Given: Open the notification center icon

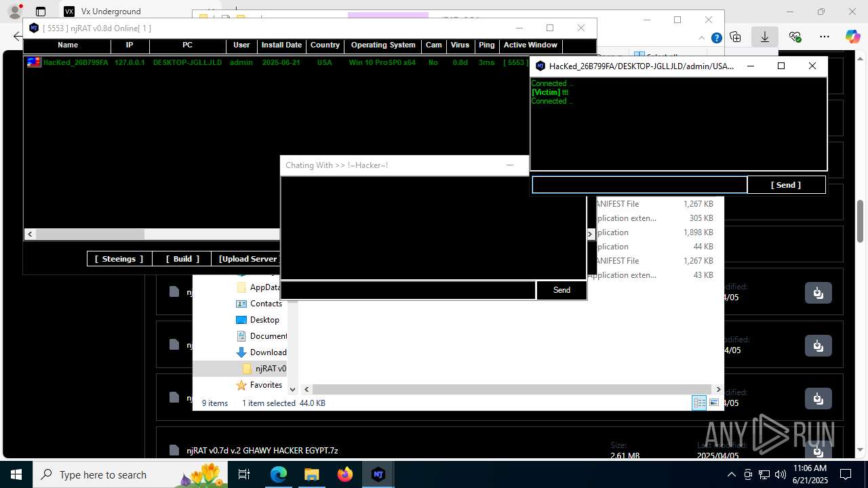Looking at the screenshot, I should [846, 474].
